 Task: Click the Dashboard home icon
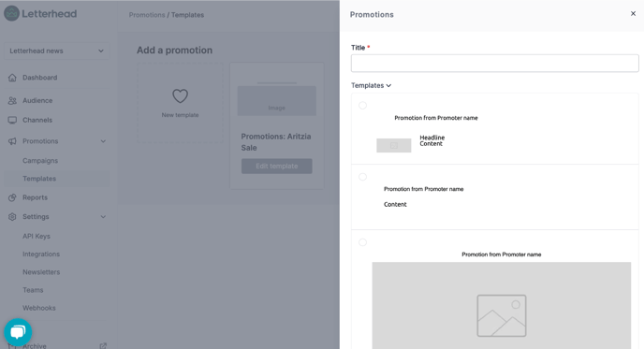coord(12,78)
